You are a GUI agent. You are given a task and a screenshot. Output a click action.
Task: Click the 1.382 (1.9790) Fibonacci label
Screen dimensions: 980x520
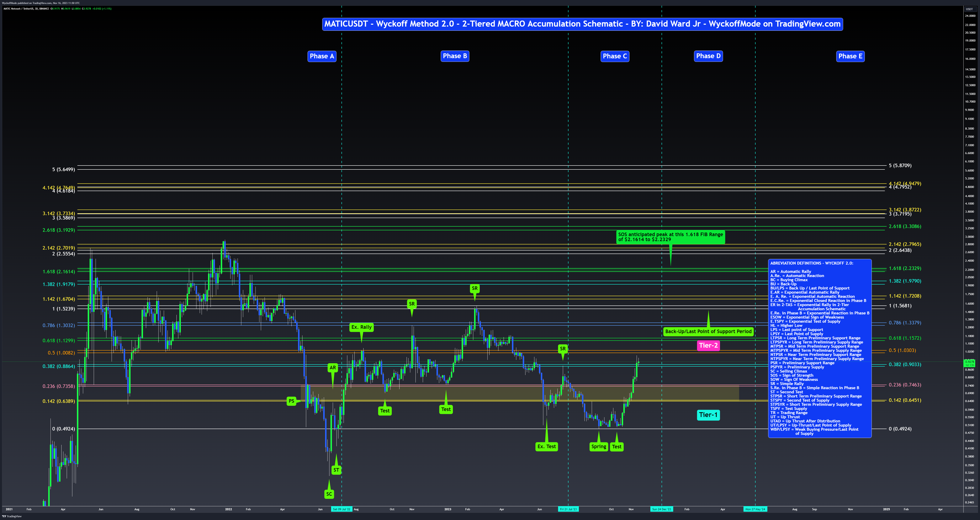tap(905, 281)
